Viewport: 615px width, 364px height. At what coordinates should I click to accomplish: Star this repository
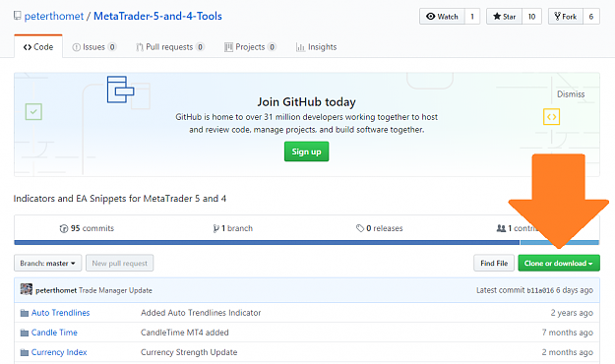click(505, 17)
